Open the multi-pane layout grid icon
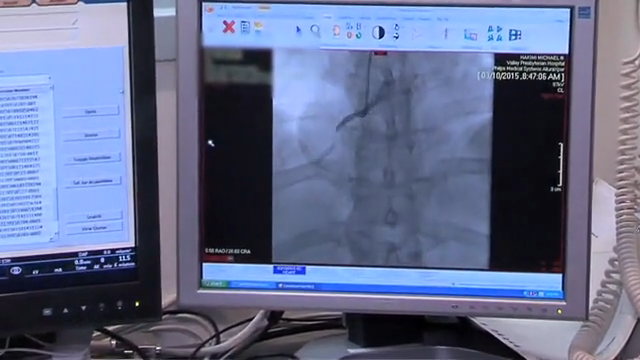The image size is (640, 360). point(515,35)
